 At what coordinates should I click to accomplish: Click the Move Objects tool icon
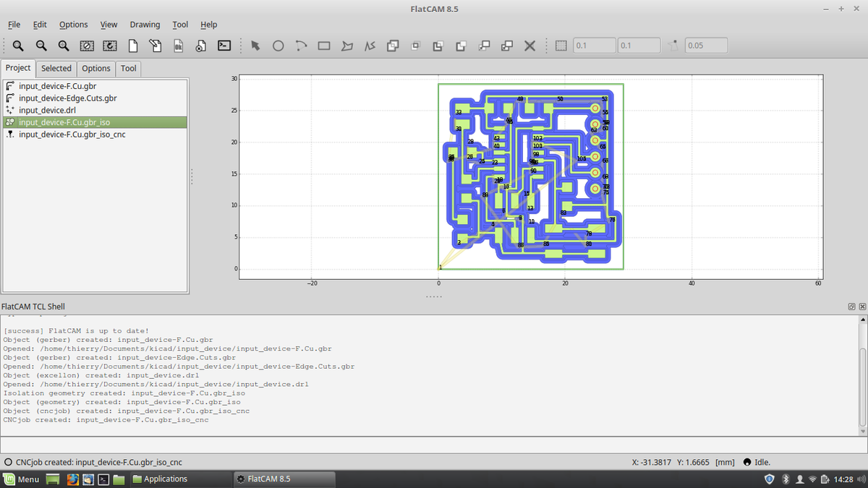tap(484, 46)
